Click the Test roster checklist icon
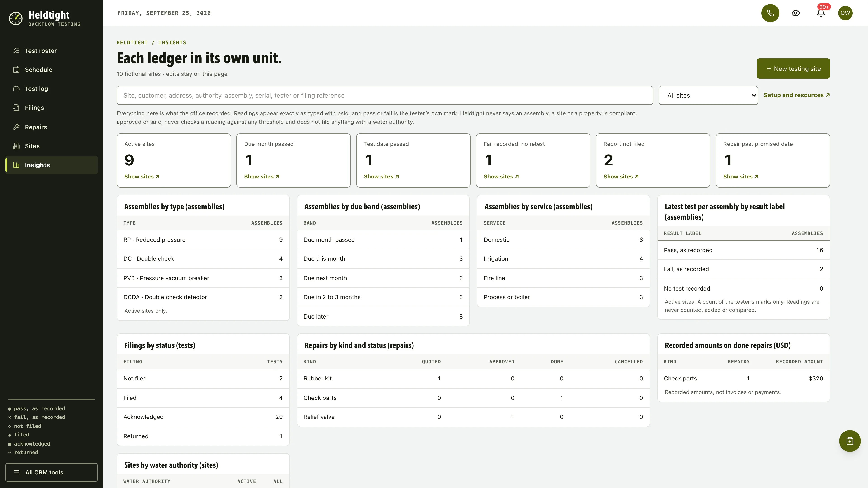The width and height of the screenshot is (868, 488). coord(16,51)
